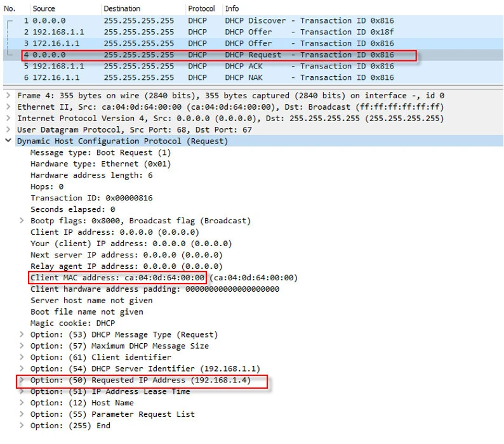
Task: Expand Option 50 Requested IP Address
Action: point(22,381)
